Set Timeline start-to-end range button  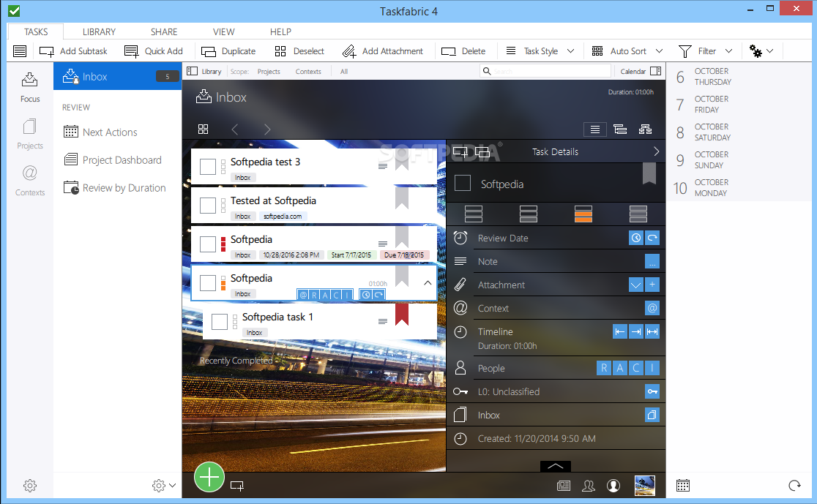coord(652,331)
